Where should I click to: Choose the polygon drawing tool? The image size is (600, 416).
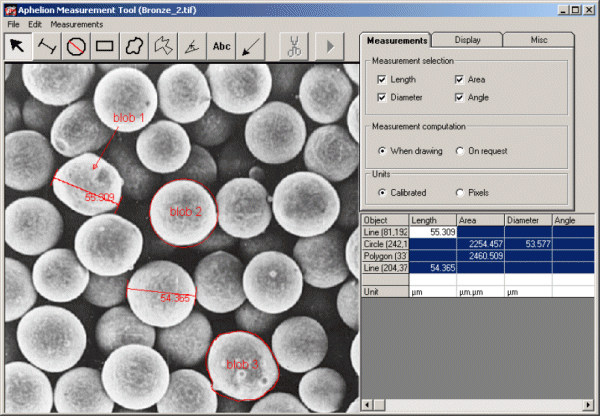click(163, 46)
